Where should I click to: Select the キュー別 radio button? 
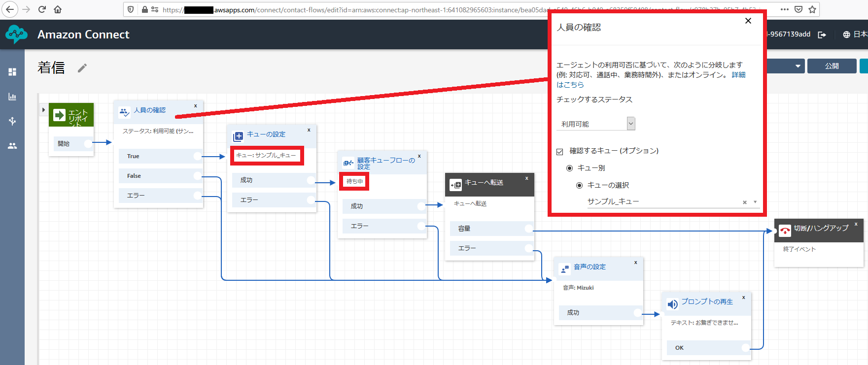569,168
